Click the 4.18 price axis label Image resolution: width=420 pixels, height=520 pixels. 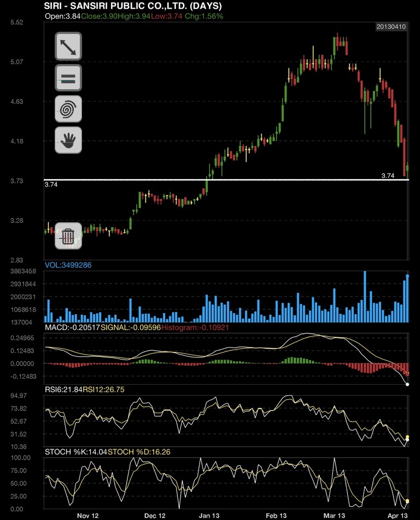tap(17, 141)
